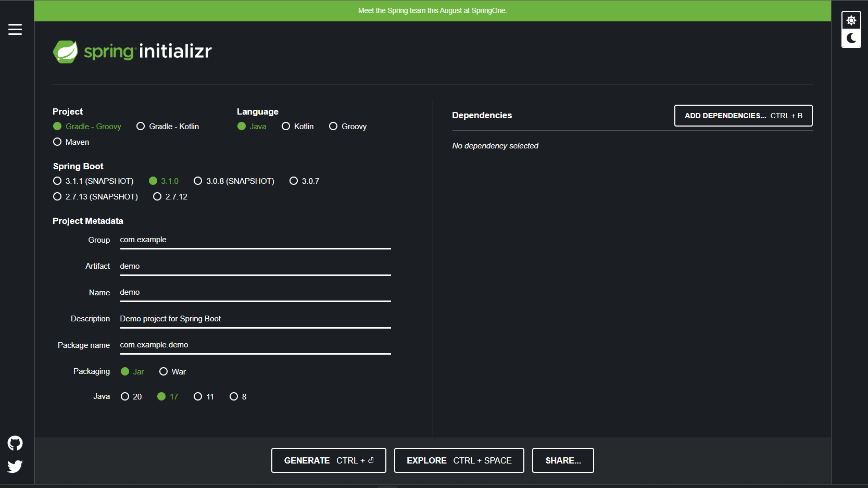
Task: Choose Kotlin as the language
Action: [x=297, y=126]
